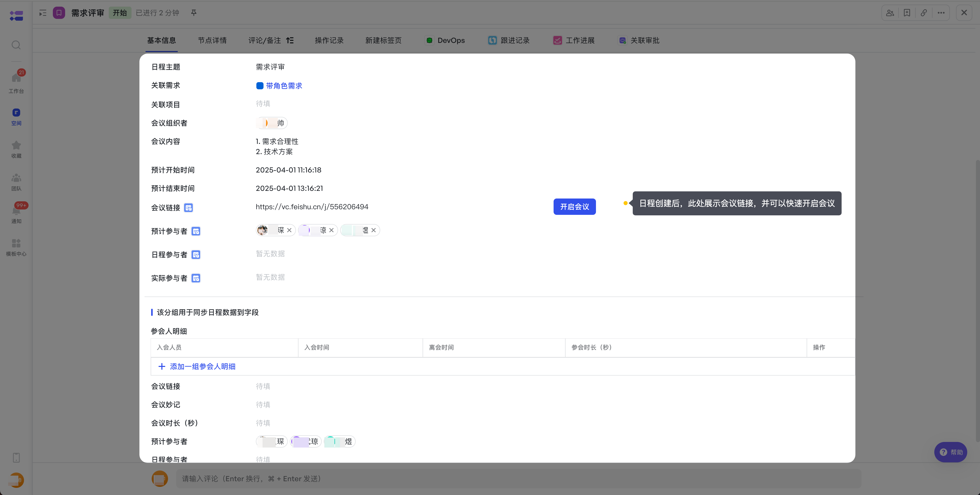Screen dimensions: 980x495
Task: Open the 空间 sidebar item
Action: (x=16, y=117)
